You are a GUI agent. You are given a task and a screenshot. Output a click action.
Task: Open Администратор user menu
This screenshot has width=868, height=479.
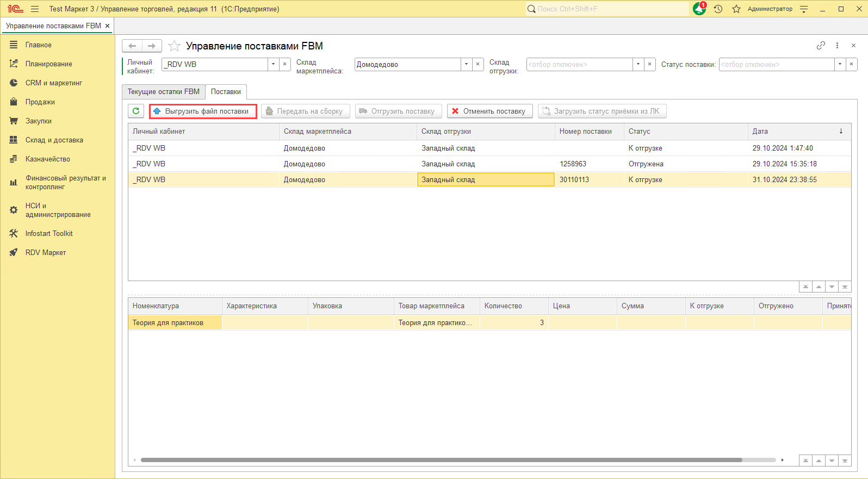tap(770, 9)
